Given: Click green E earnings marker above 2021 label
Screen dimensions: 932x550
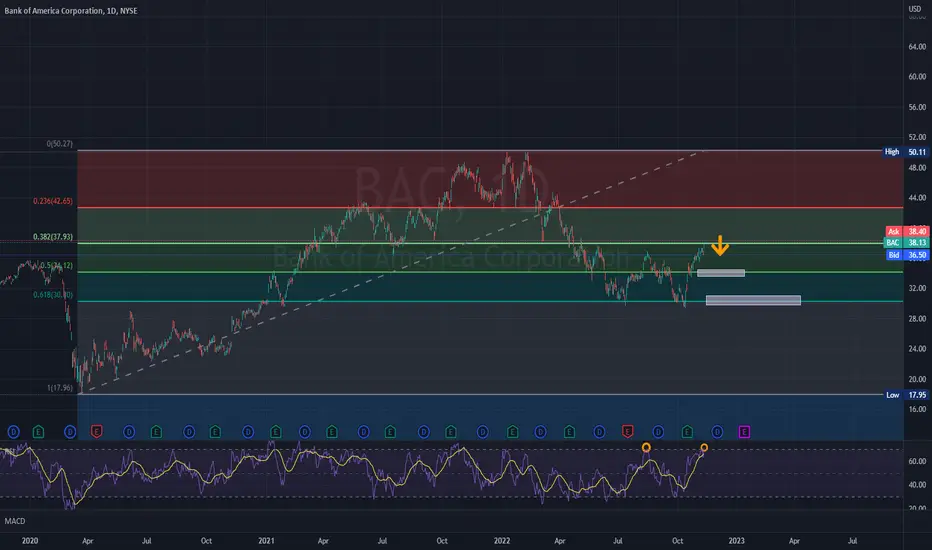Looking at the screenshot, I should [275, 432].
